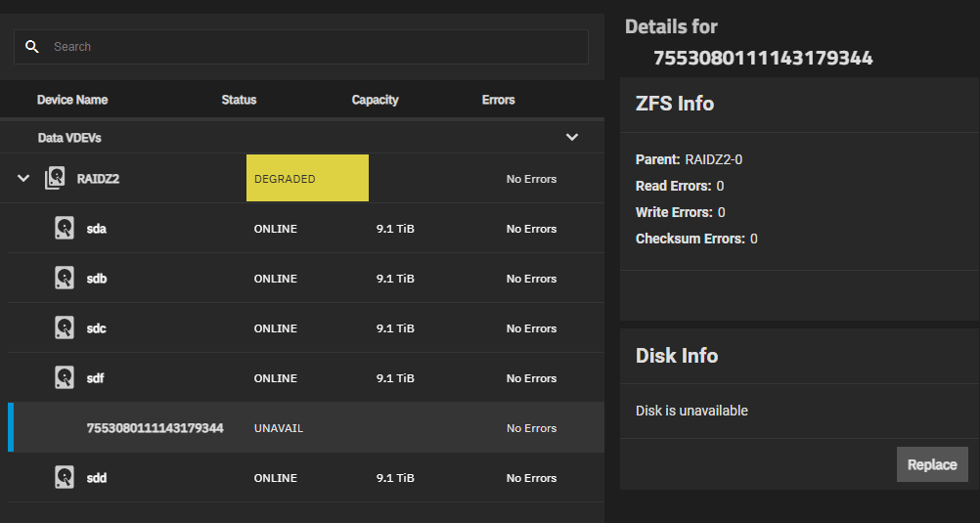
Task: Click the Search input field
Action: point(300,46)
